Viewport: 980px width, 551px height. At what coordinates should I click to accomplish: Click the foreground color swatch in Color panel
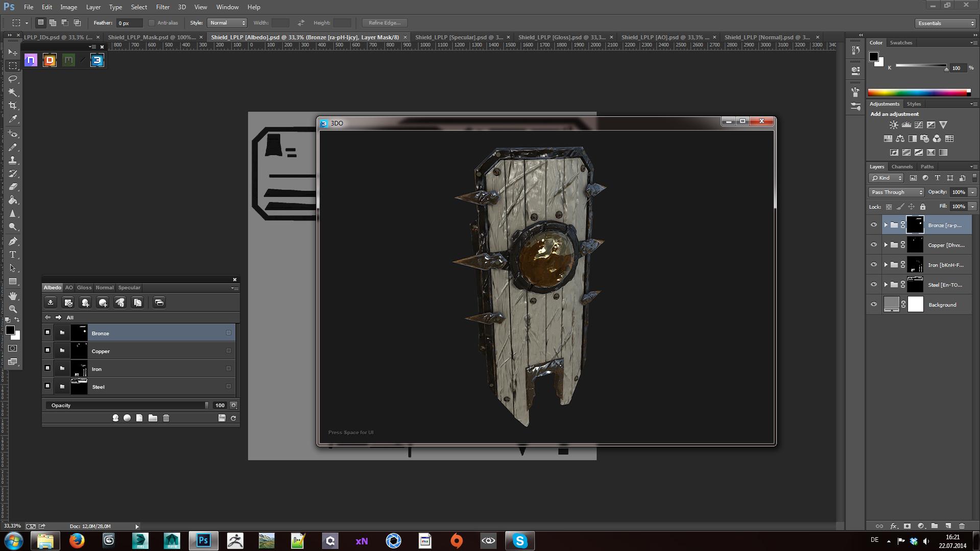coord(874,57)
